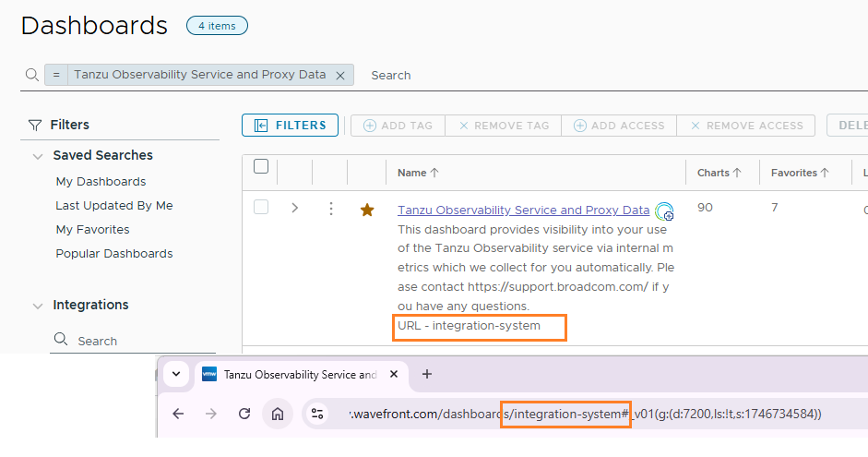
Task: Toggle the select-all checkbox in table header
Action: pyautogui.click(x=261, y=167)
